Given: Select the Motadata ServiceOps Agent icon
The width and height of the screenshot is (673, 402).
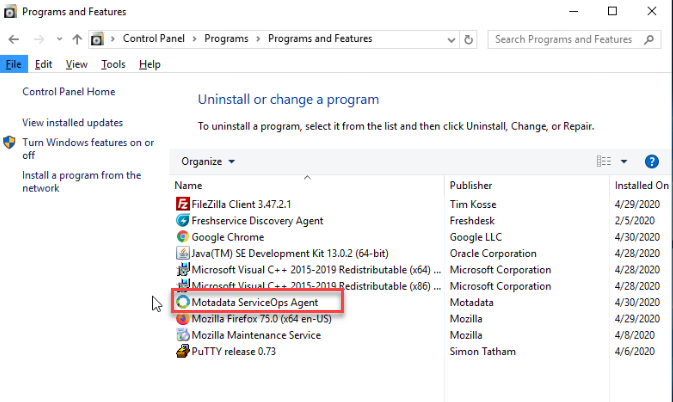Looking at the screenshot, I should 182,302.
